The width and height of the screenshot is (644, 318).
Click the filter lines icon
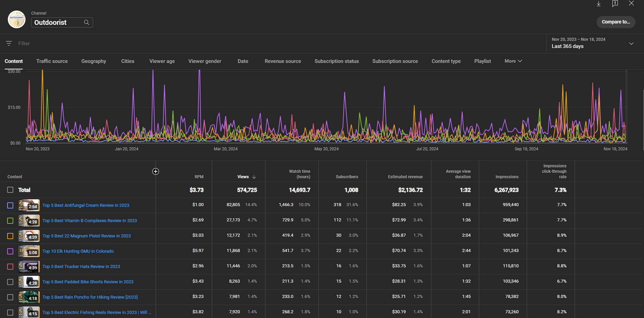9,44
